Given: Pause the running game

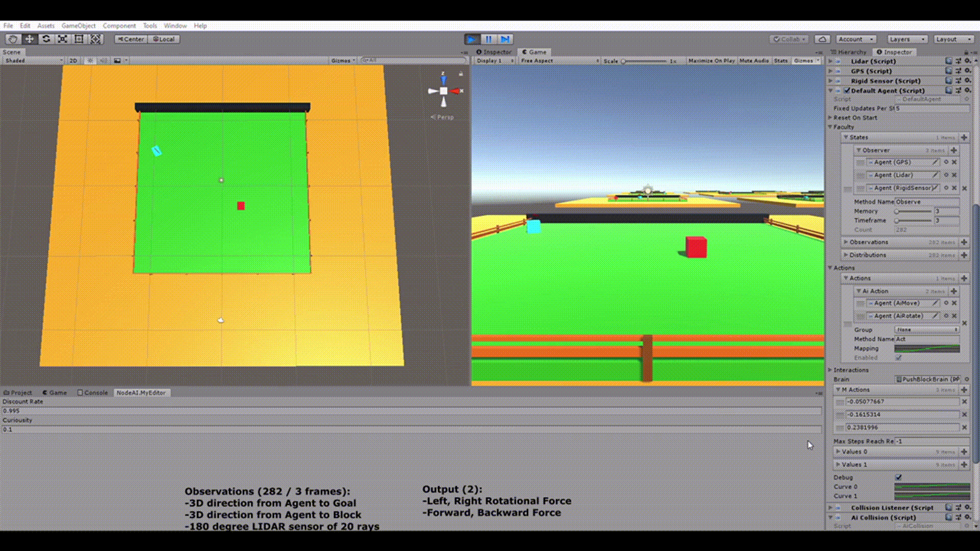Looking at the screenshot, I should point(488,39).
